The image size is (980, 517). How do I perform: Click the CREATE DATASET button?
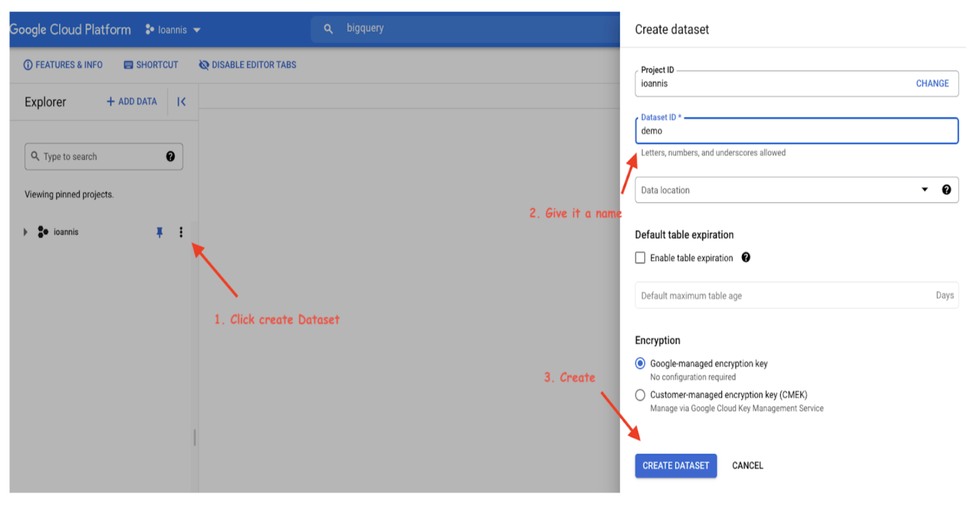676,466
